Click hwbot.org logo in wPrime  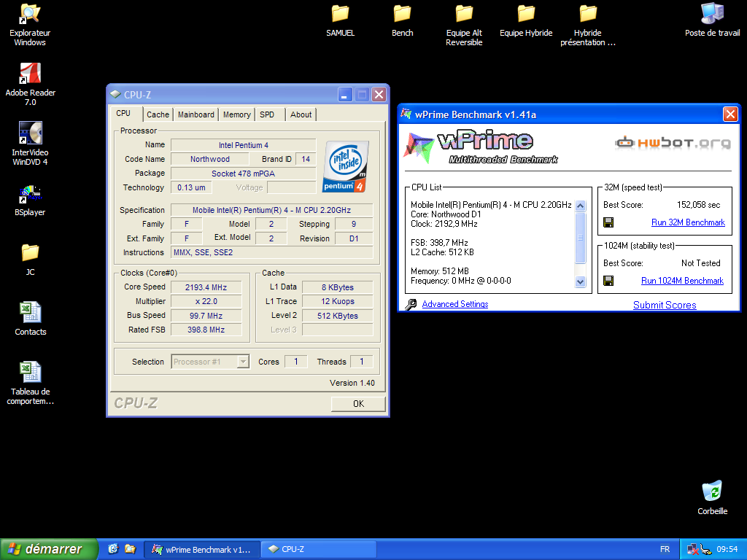pyautogui.click(x=673, y=142)
